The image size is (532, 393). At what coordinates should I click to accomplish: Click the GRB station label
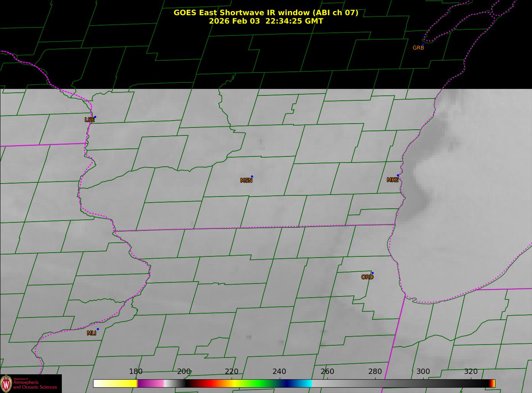(418, 48)
